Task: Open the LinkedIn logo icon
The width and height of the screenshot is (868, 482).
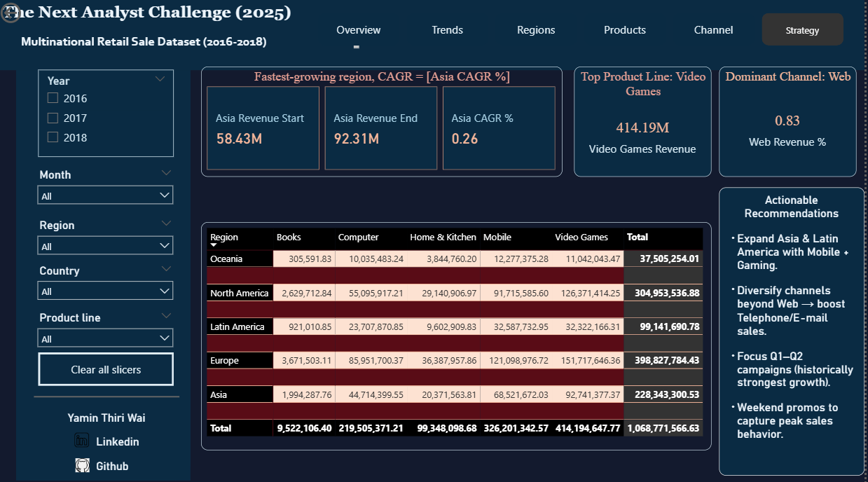Action: point(82,441)
